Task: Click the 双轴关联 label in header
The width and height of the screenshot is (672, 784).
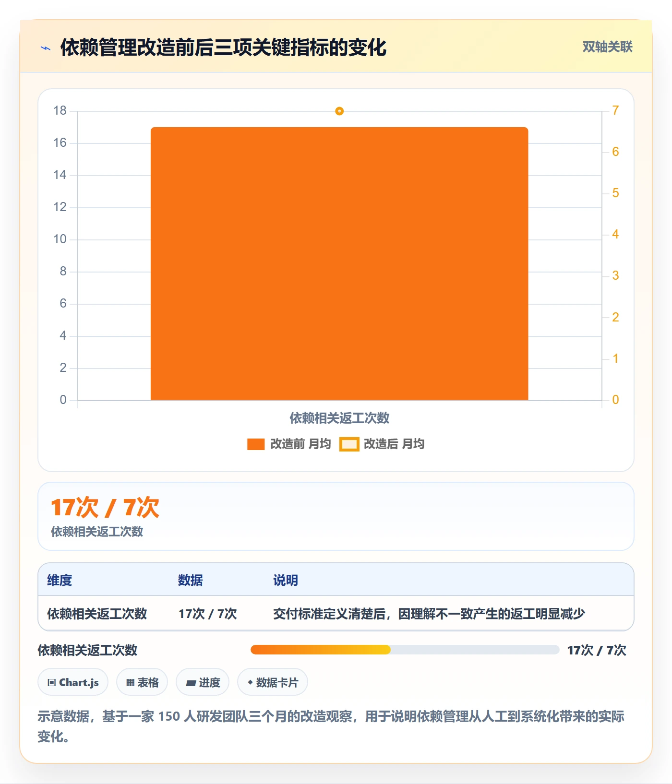Action: point(607,47)
